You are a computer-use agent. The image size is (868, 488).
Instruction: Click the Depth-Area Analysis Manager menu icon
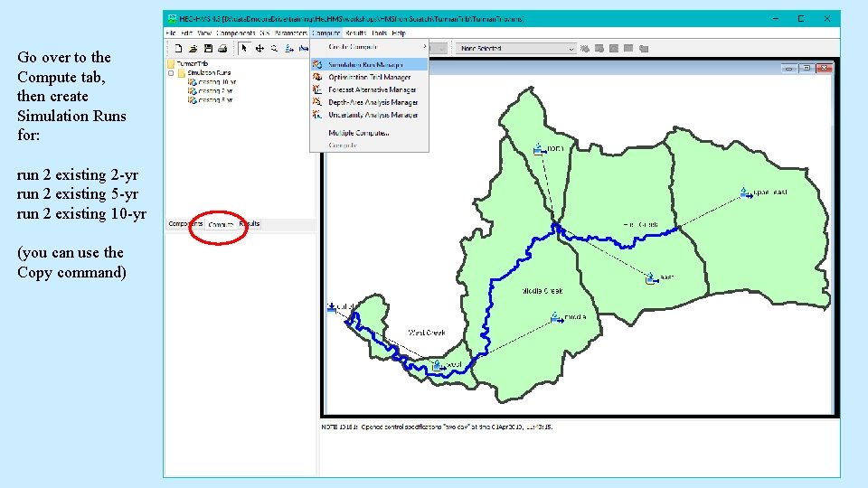(x=317, y=102)
